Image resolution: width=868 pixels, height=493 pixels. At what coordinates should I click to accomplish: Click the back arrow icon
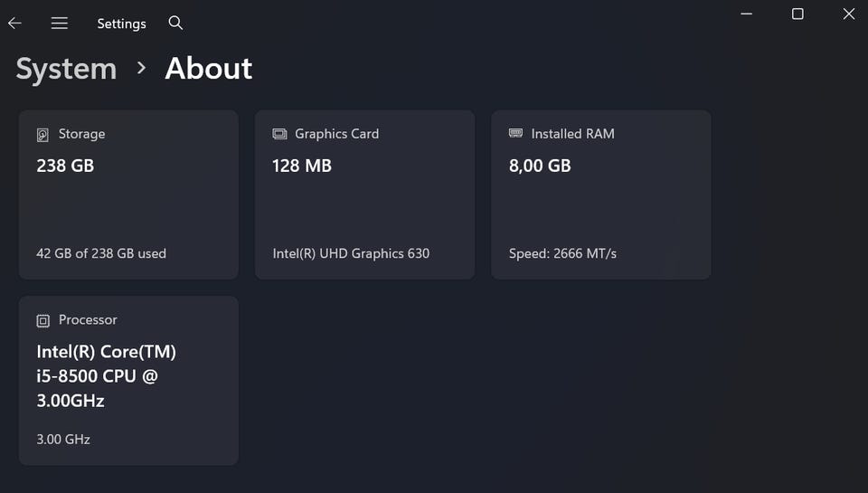tap(14, 24)
